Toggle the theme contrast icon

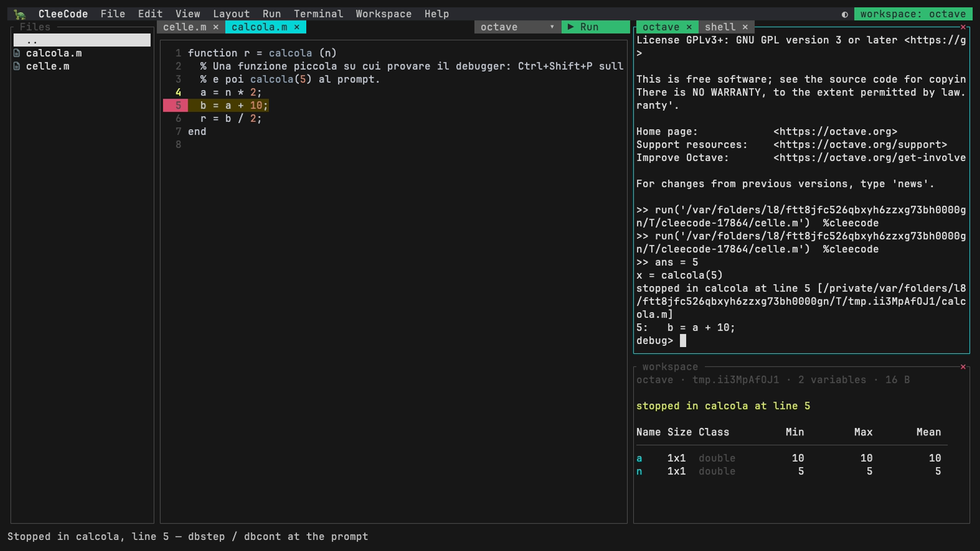(845, 14)
